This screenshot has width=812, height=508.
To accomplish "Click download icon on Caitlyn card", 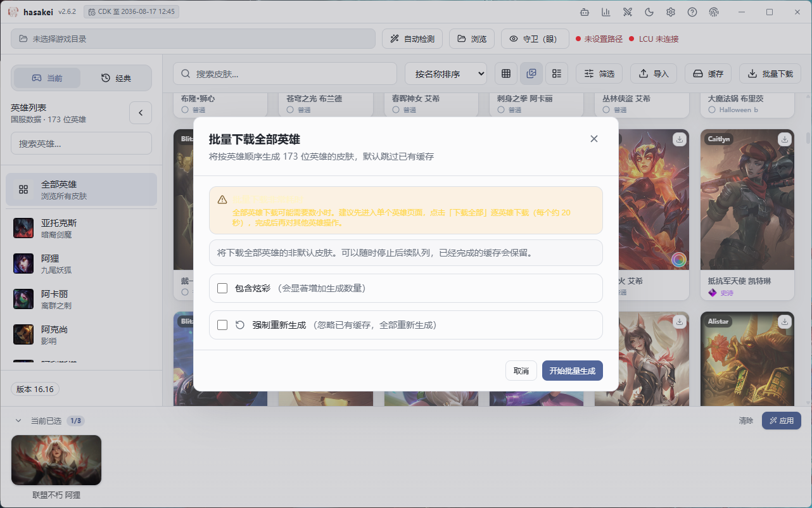I will pyautogui.click(x=785, y=139).
